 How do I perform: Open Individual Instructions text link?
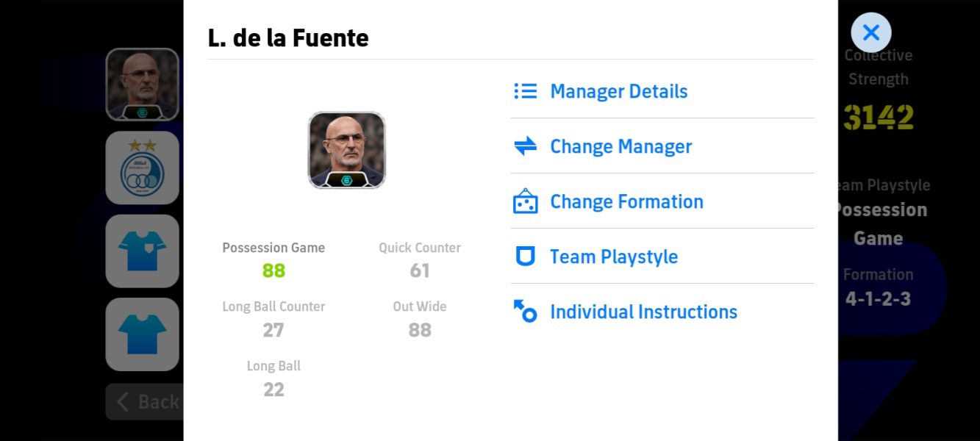pos(643,312)
